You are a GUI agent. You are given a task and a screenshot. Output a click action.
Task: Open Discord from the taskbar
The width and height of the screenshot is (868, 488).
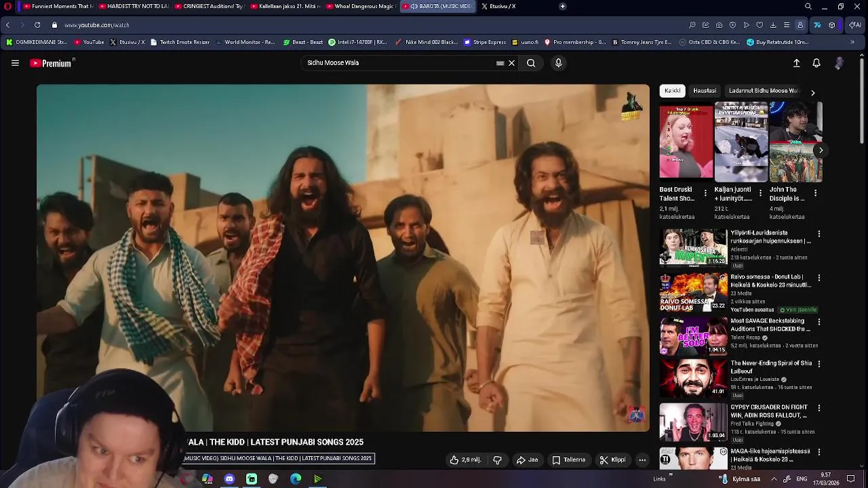pos(229,479)
